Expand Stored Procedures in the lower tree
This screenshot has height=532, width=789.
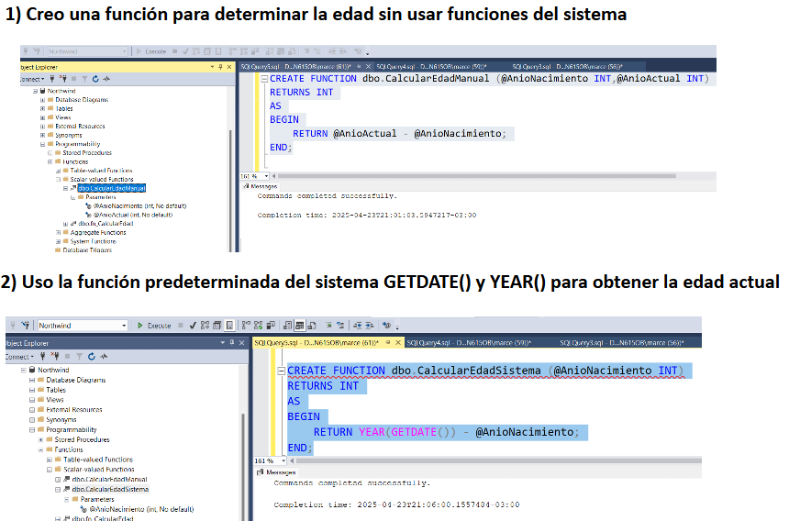[40, 439]
